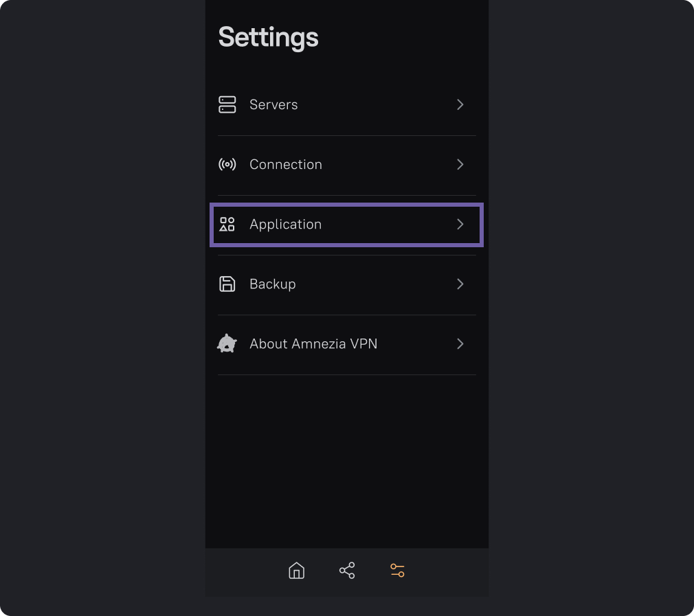The height and width of the screenshot is (616, 694).
Task: Open the Servers menu label
Action: tap(273, 104)
